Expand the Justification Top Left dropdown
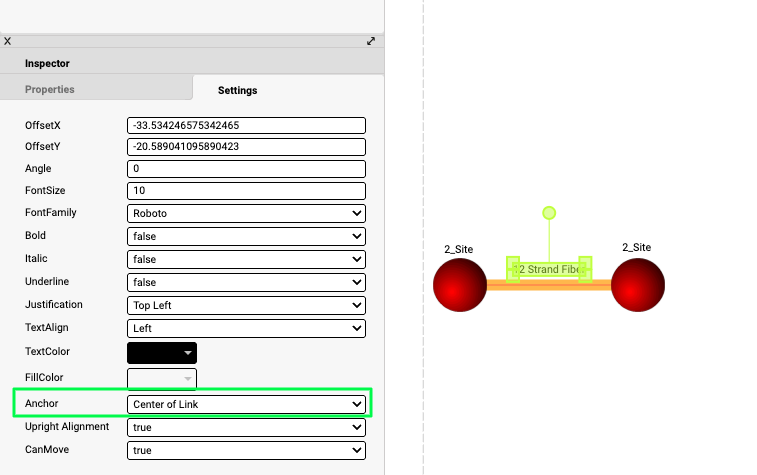Image resolution: width=757 pixels, height=475 pixels. coord(246,305)
